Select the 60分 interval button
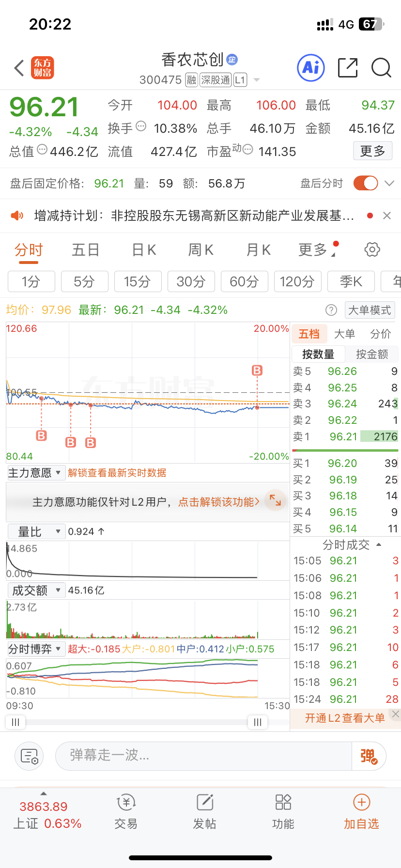Image resolution: width=401 pixels, height=868 pixels. 245,281
